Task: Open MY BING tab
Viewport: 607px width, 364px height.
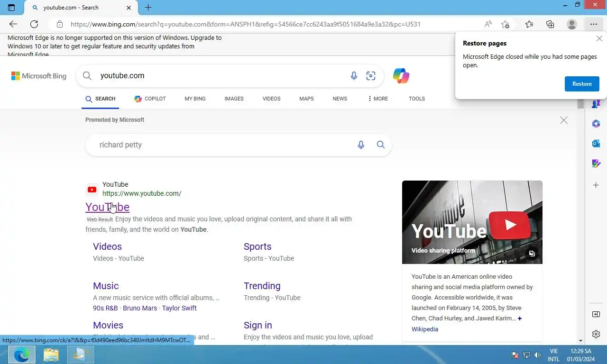Action: pyautogui.click(x=195, y=99)
